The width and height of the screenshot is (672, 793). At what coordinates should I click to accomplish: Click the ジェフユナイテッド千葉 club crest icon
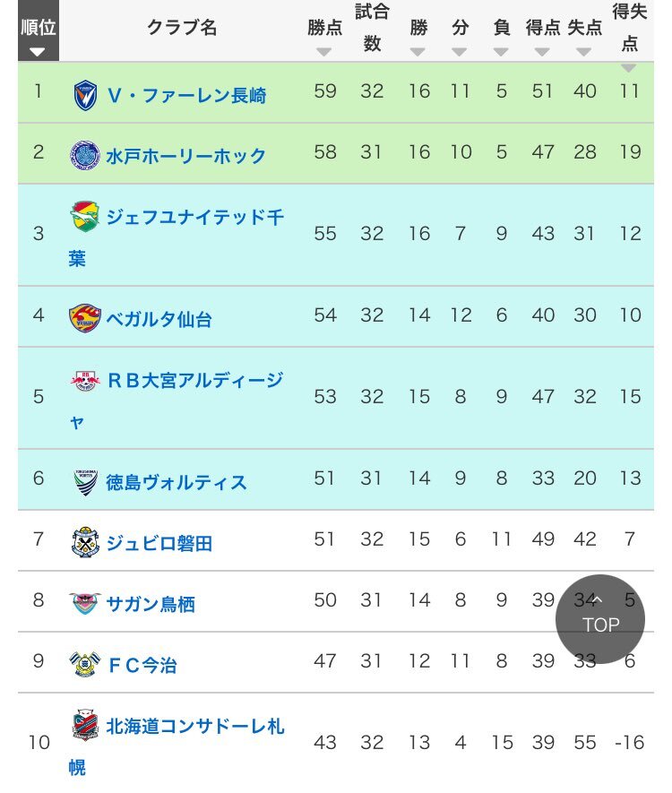point(85,218)
